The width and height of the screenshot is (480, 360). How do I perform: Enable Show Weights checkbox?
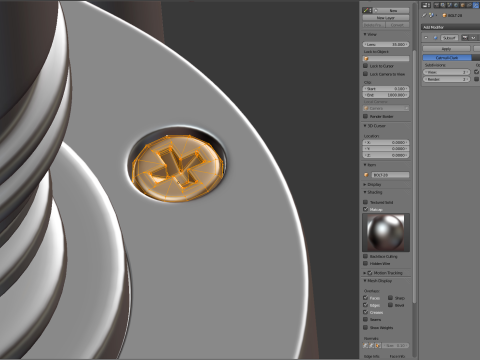coord(365,327)
